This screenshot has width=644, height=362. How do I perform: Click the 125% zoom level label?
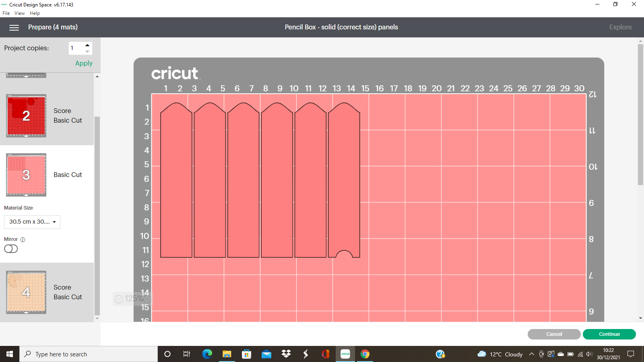pyautogui.click(x=134, y=299)
